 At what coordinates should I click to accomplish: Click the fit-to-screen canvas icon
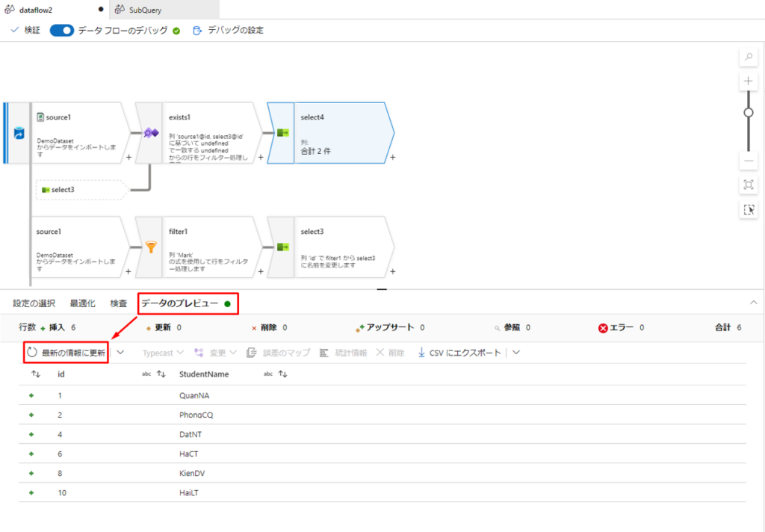point(749,185)
